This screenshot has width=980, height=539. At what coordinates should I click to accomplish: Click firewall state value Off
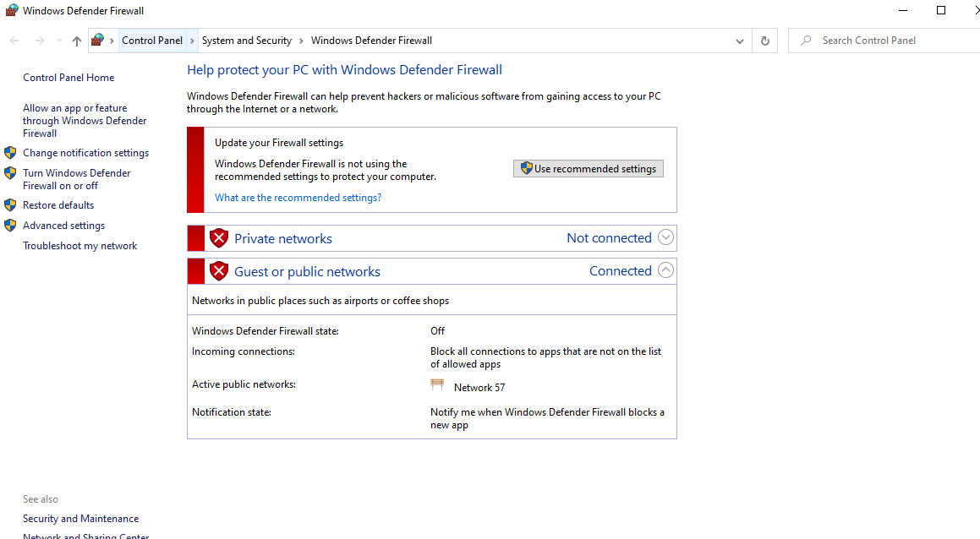coord(437,331)
